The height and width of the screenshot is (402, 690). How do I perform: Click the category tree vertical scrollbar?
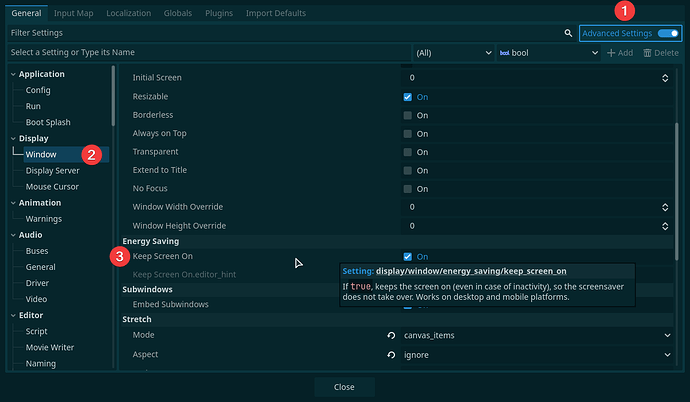[113, 95]
